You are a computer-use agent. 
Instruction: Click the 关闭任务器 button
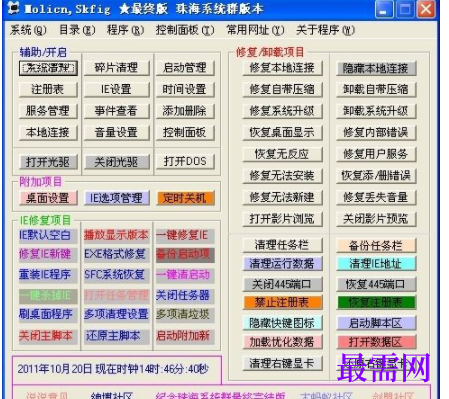click(x=185, y=296)
